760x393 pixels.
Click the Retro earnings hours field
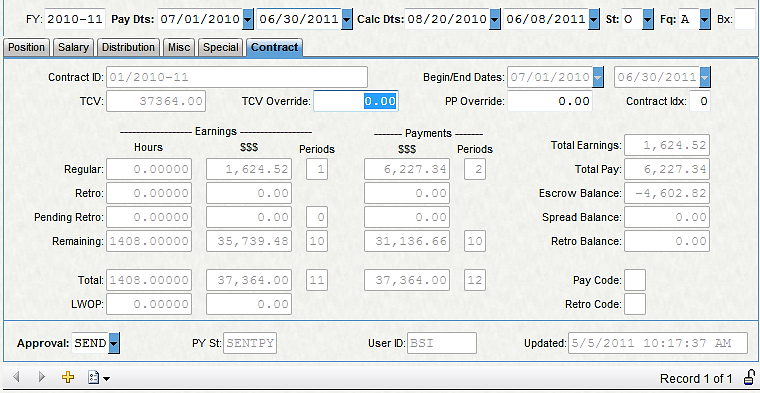(149, 193)
